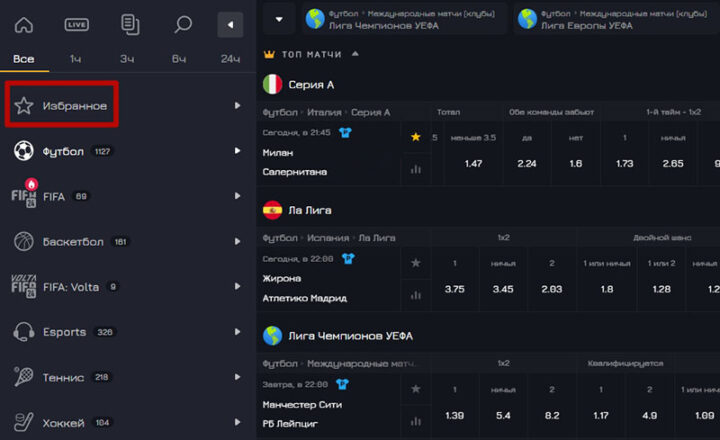This screenshot has height=440, width=720.
Task: Open the leagues dropdown arrow at top
Action: click(x=277, y=18)
